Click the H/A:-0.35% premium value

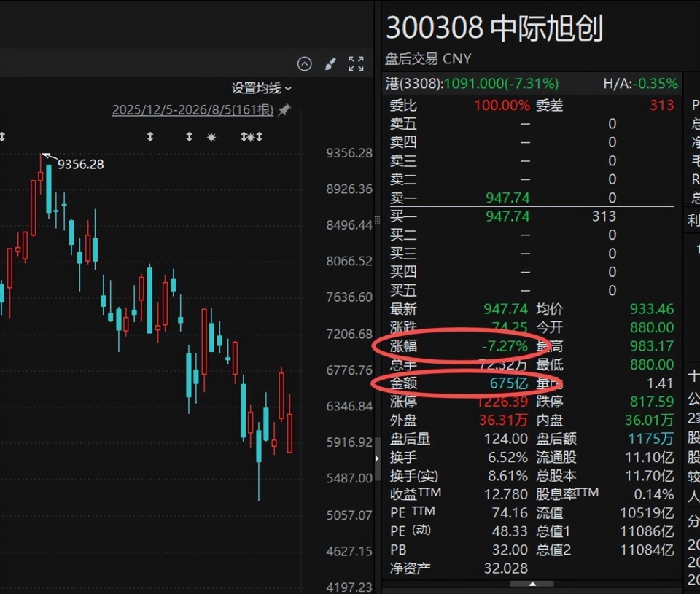tap(641, 84)
